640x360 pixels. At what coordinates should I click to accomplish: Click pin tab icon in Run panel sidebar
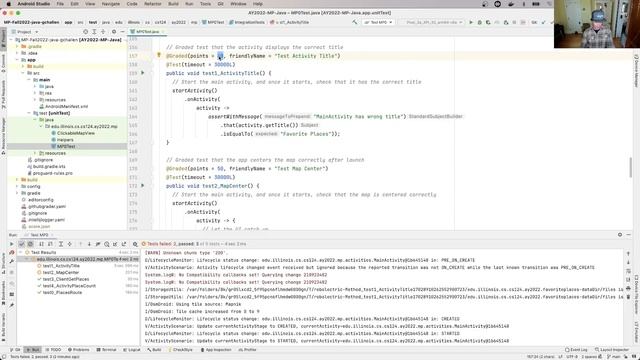(x=11, y=304)
